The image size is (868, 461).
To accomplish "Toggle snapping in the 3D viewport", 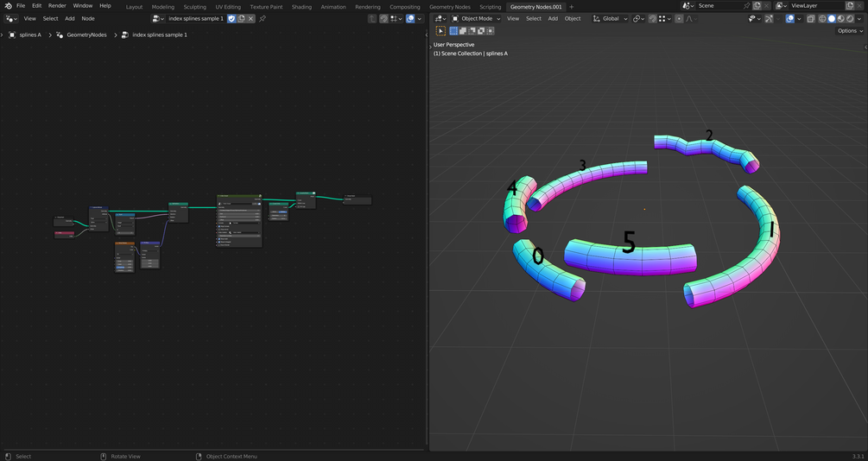I will pos(653,19).
